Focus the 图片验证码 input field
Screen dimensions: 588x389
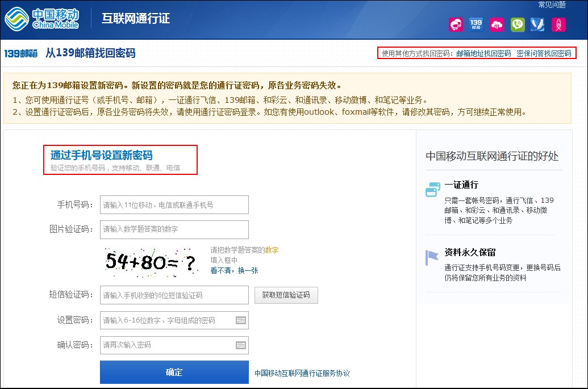[174, 229]
